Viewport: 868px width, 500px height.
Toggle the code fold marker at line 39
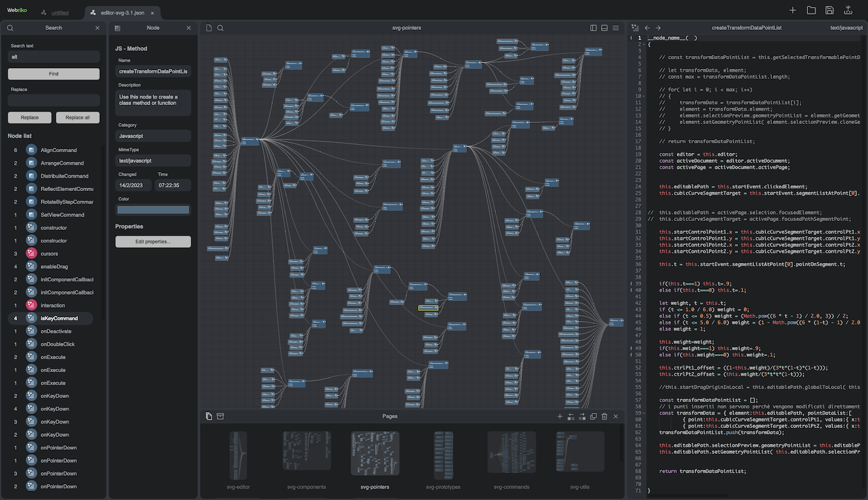pyautogui.click(x=632, y=282)
